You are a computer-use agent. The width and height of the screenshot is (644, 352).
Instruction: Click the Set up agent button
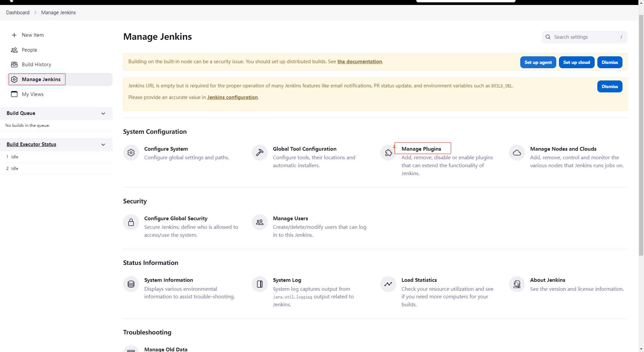click(538, 62)
